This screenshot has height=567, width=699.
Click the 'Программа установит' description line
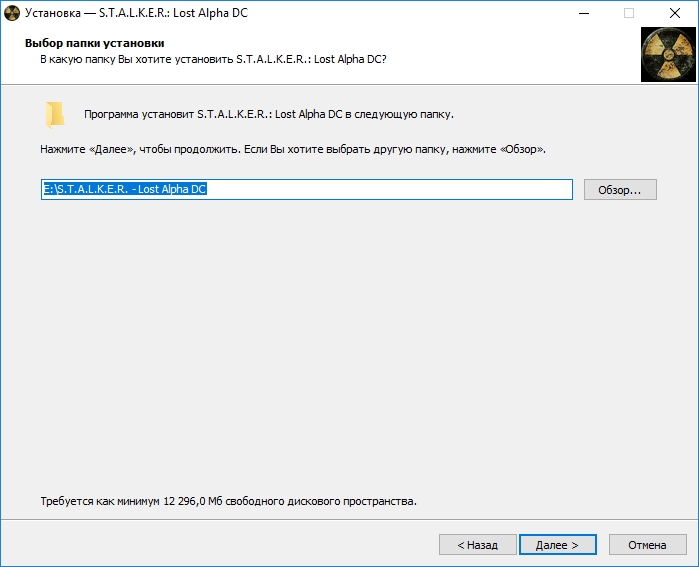pos(269,114)
